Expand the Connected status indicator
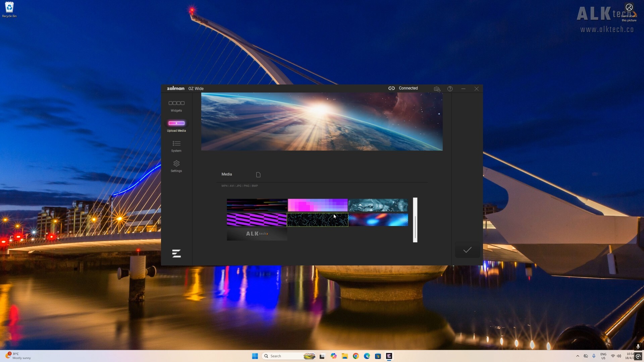Screen dimensions: 644x362 (408, 88)
